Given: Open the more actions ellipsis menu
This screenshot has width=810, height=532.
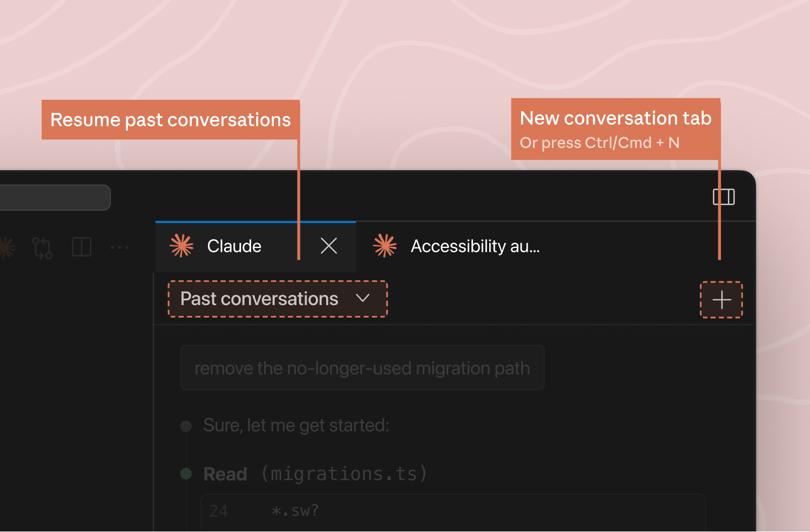Looking at the screenshot, I should click(x=119, y=248).
